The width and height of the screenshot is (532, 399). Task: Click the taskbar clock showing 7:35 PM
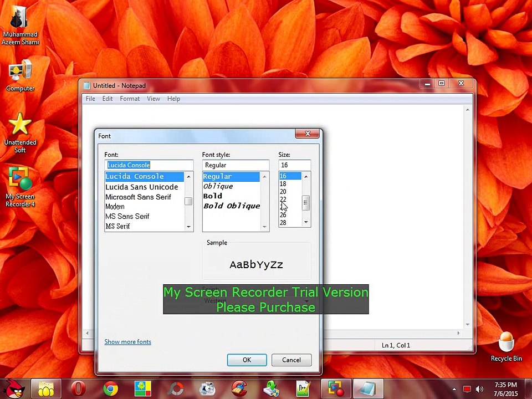tap(505, 389)
